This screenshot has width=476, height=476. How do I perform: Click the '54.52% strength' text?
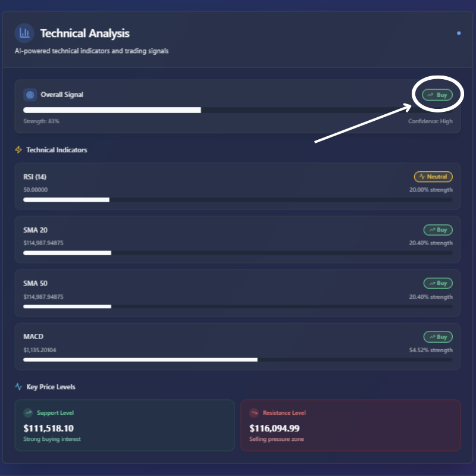click(x=431, y=350)
